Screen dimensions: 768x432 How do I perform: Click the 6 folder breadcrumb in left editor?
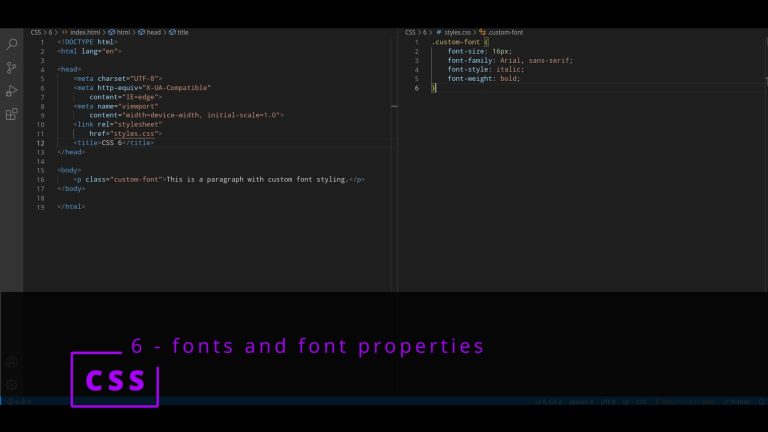point(50,32)
